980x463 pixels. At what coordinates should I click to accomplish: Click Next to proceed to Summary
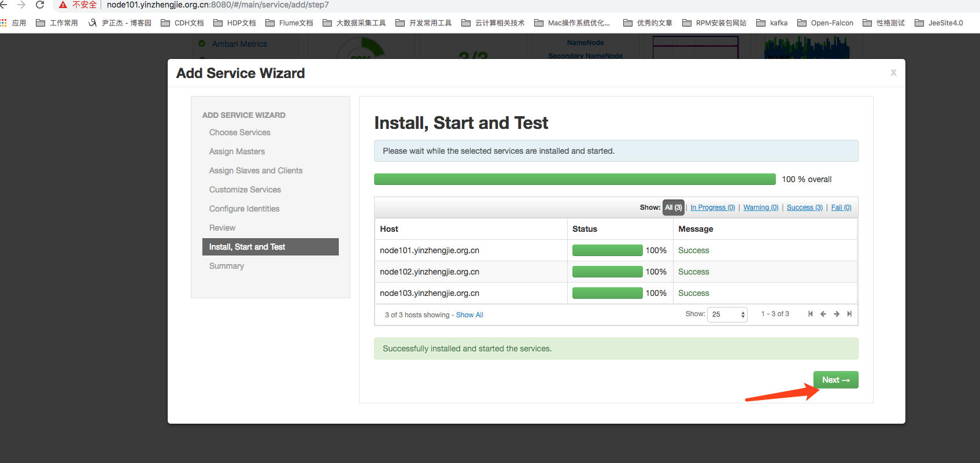tap(835, 380)
